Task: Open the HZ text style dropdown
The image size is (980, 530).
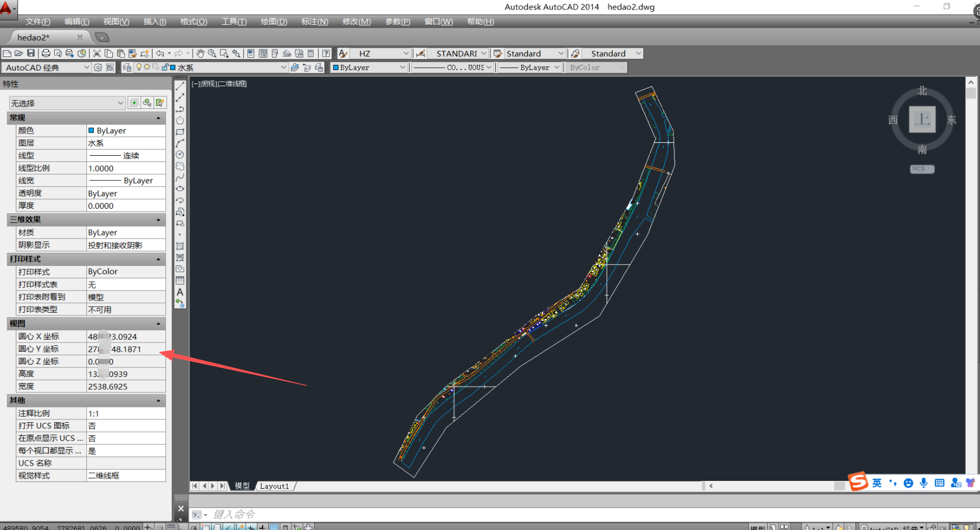Action: [406, 54]
